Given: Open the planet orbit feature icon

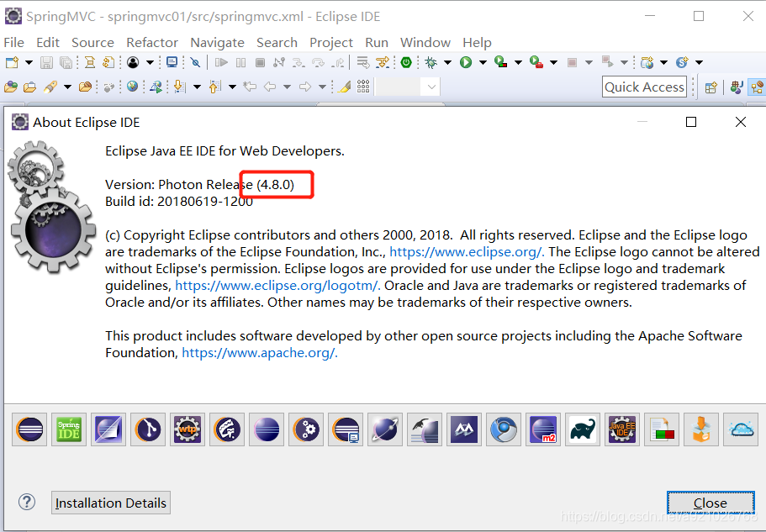Looking at the screenshot, I should click(x=385, y=429).
